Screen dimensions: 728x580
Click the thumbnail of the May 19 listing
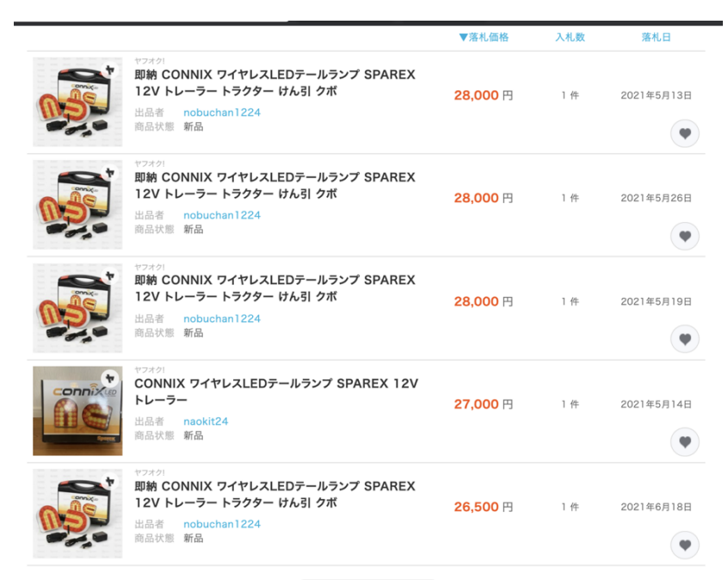click(x=77, y=308)
